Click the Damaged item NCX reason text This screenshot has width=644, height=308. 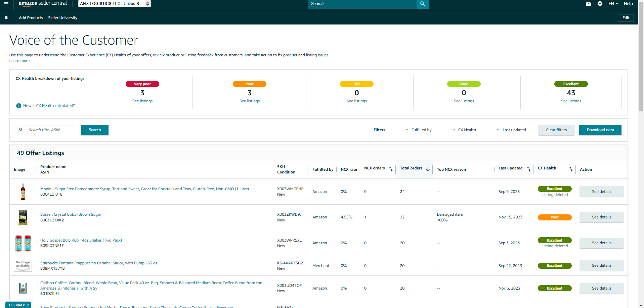450,214
